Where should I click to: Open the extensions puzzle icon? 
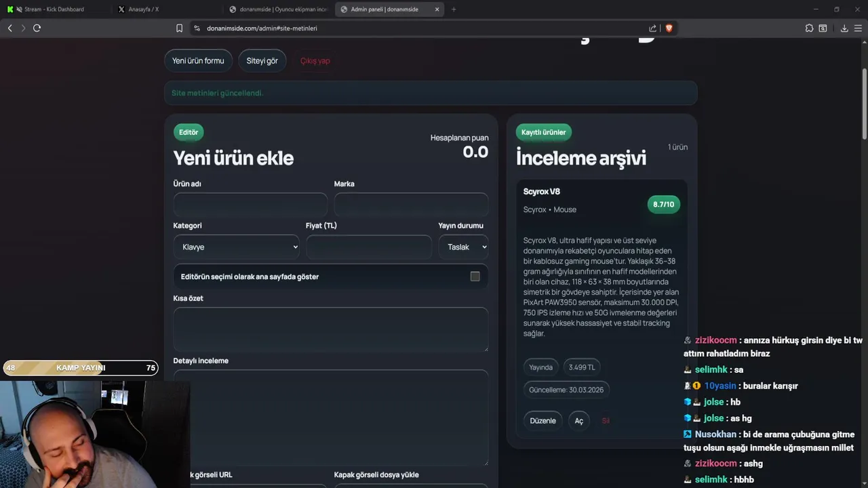809,28
